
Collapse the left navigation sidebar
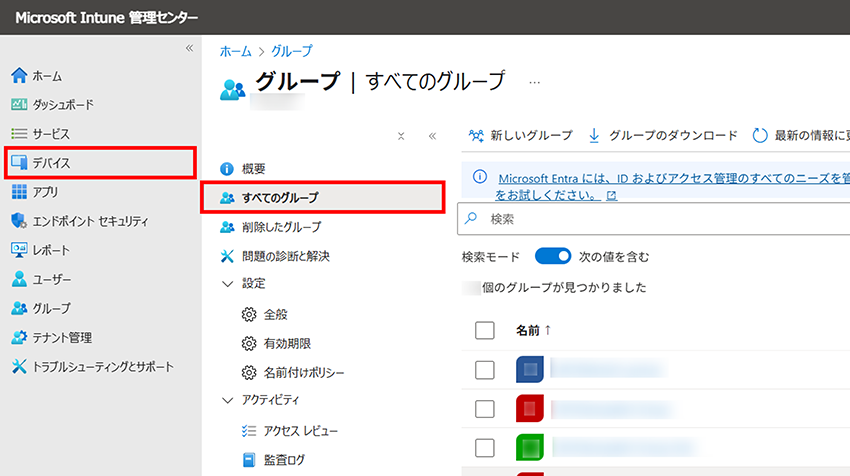pos(189,48)
